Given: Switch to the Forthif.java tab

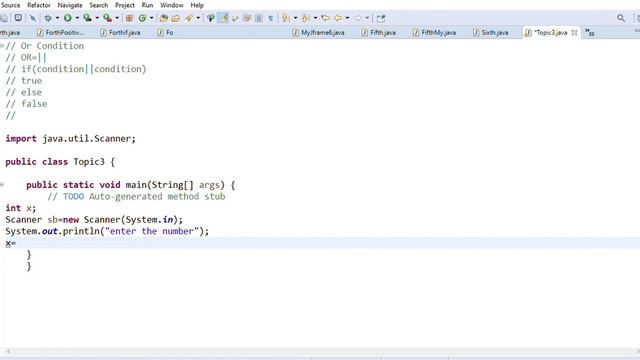Looking at the screenshot, I should click(x=120, y=32).
